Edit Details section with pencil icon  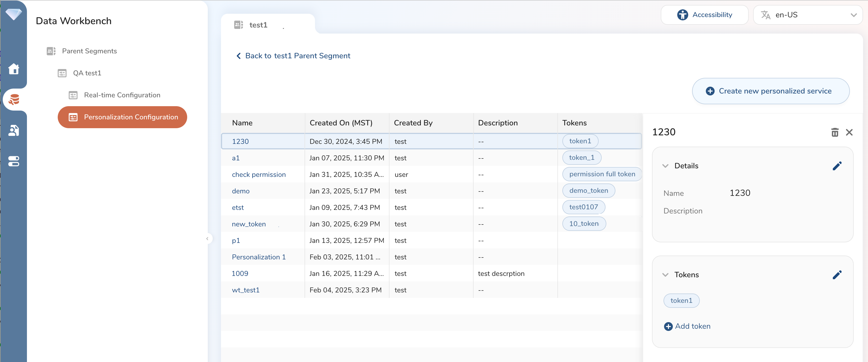pyautogui.click(x=837, y=166)
